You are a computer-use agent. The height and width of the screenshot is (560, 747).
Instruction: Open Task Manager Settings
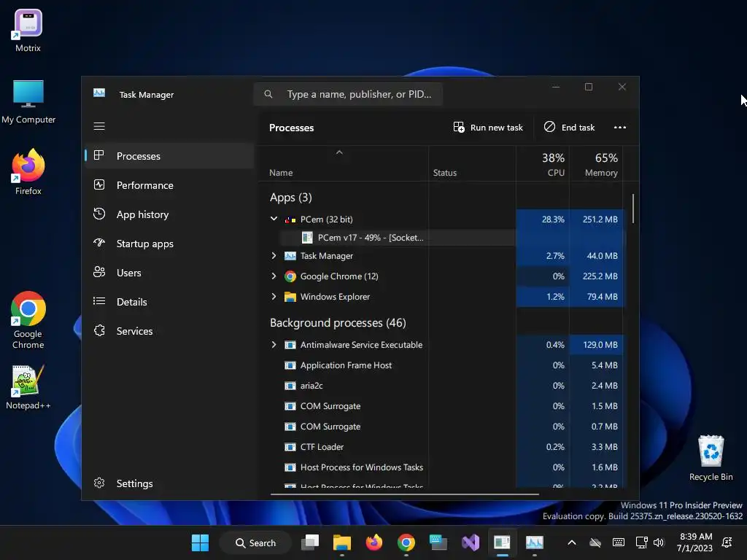coord(134,483)
